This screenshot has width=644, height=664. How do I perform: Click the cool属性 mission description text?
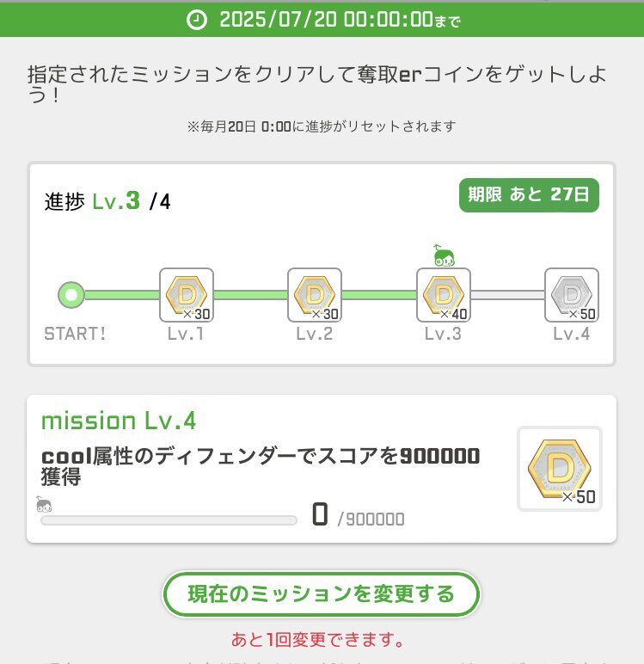click(261, 466)
